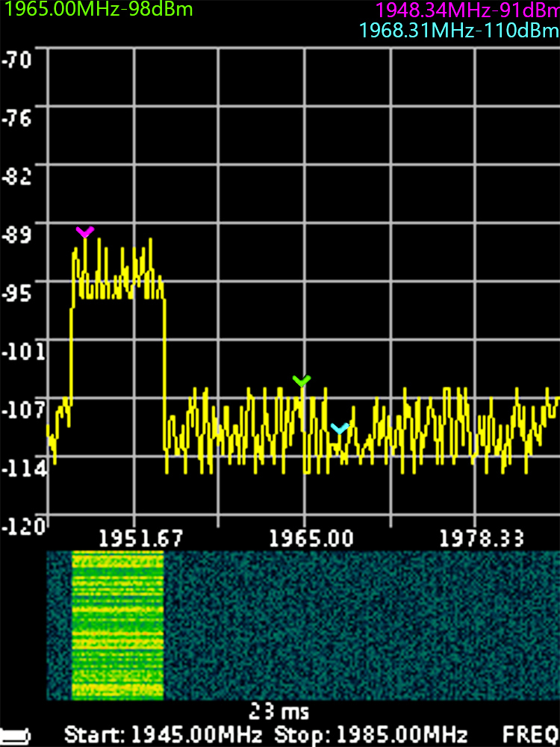Screen dimensions: 560x747
Task: Click the dark teal noise area of the waterfall
Action: [358, 625]
